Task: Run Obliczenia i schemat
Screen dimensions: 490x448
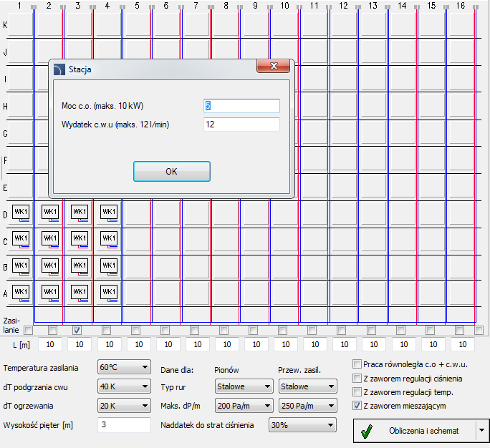Action: (414, 431)
